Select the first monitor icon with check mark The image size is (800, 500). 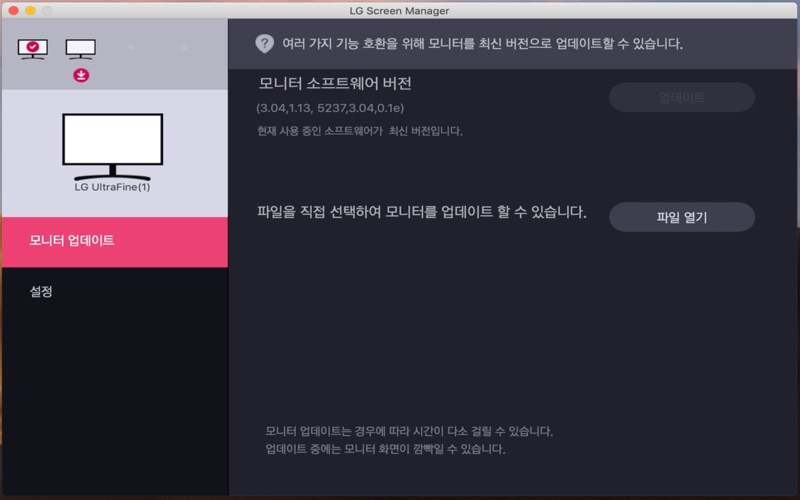point(33,49)
